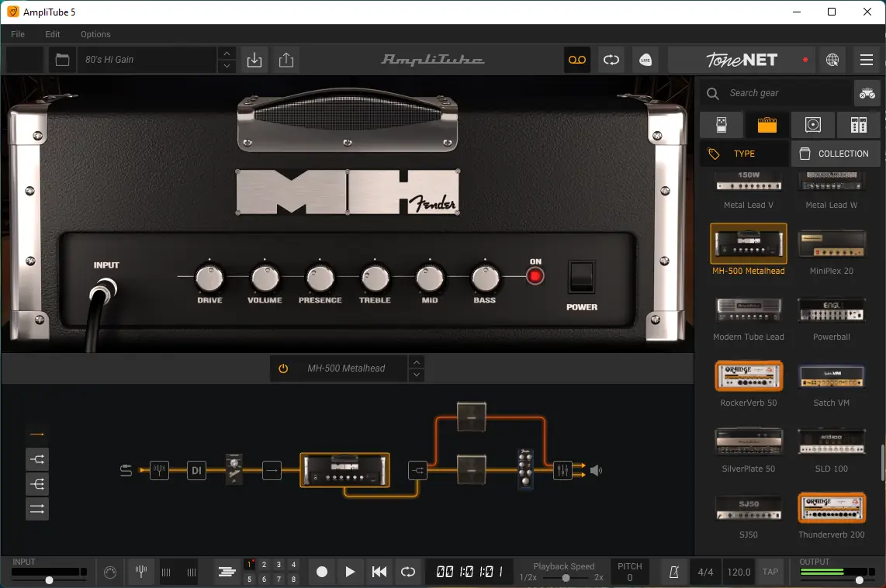Open the Options menu
This screenshot has width=886, height=588.
pyautogui.click(x=95, y=34)
